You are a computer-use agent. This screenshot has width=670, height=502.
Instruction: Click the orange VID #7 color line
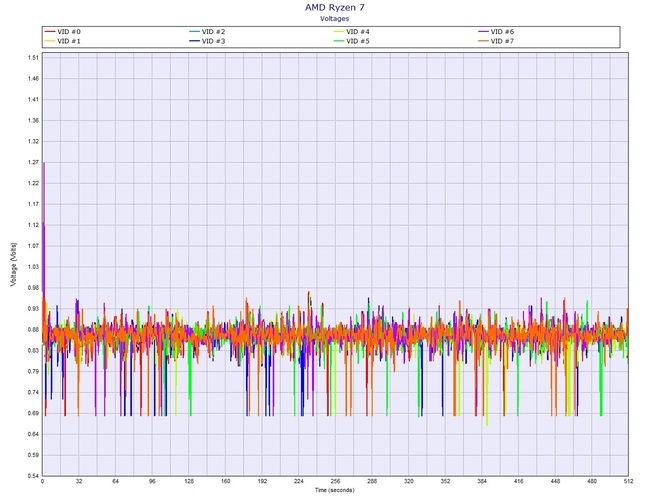[483, 41]
